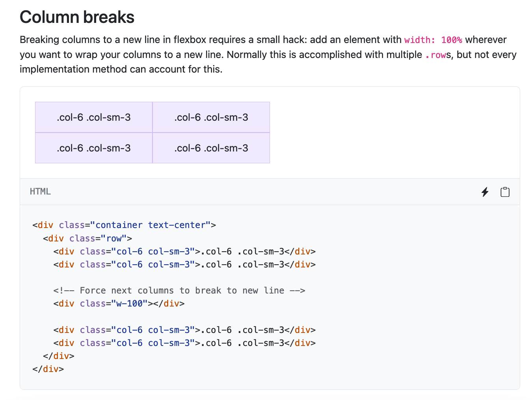The width and height of the screenshot is (532, 400).
Task: Click the bottom-right '.col-6 .col-sm-3' demo cell
Action: (211, 148)
